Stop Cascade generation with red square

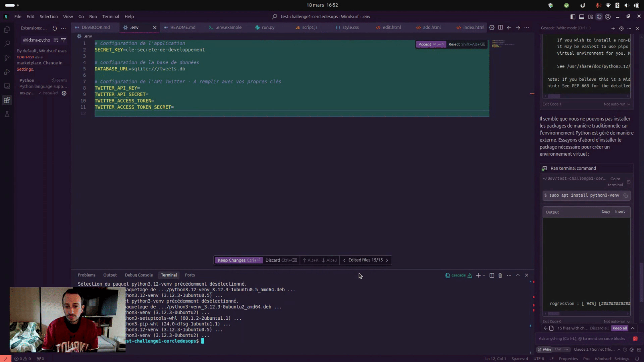click(635, 339)
